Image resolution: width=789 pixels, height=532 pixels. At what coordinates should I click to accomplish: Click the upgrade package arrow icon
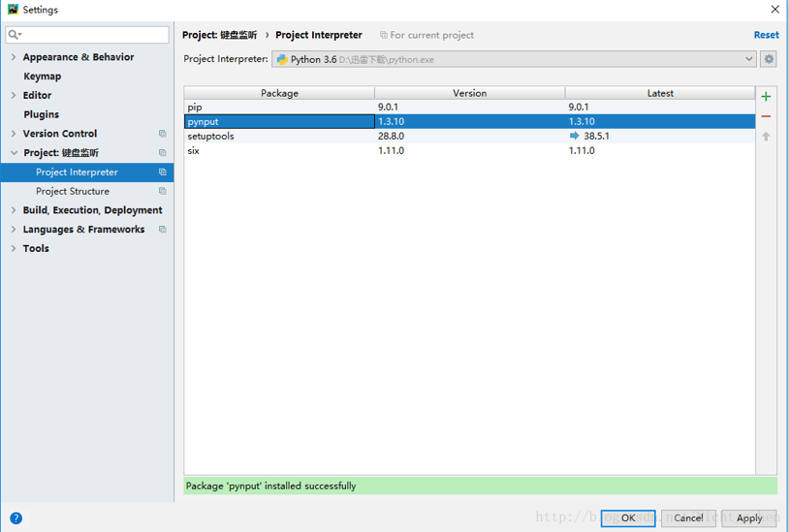pyautogui.click(x=766, y=137)
